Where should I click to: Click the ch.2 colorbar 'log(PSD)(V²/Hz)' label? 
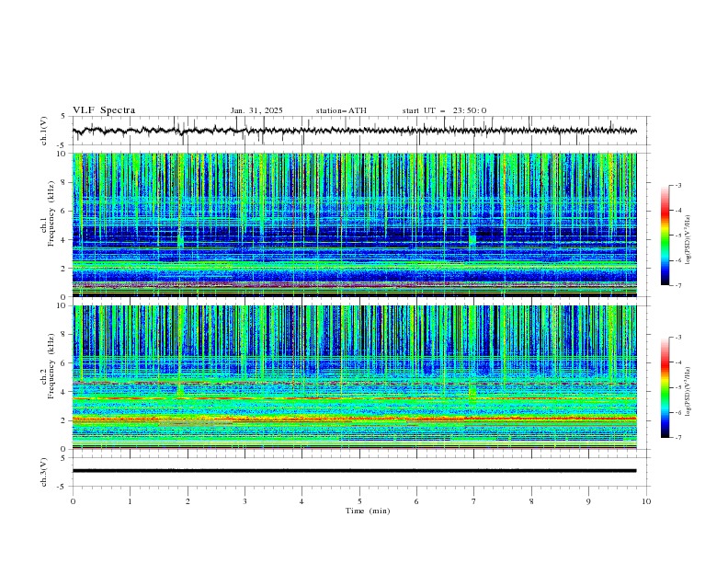(688, 391)
